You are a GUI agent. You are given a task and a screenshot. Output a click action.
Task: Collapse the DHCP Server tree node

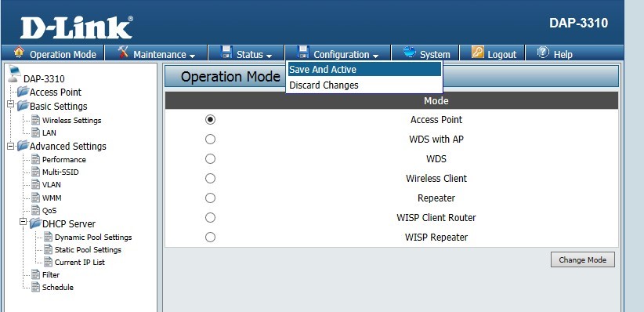pos(24,222)
